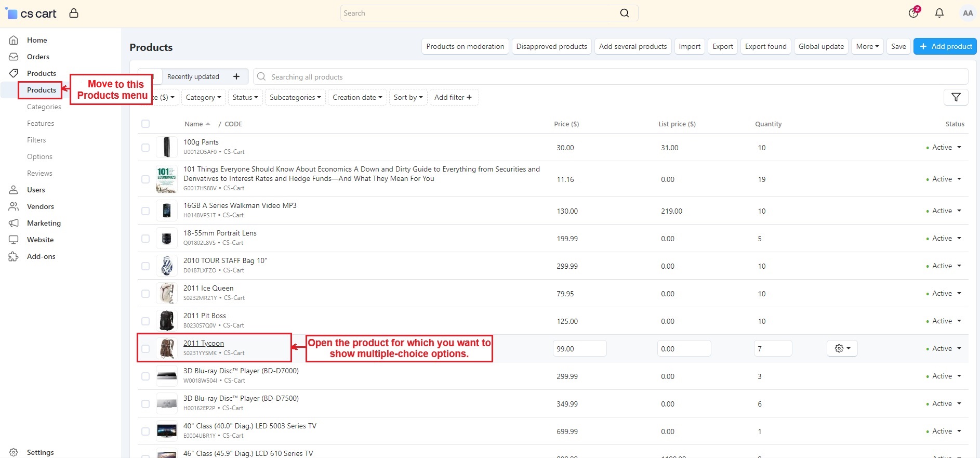980x458 pixels.
Task: Expand the Category filter dropdown
Action: tap(203, 97)
